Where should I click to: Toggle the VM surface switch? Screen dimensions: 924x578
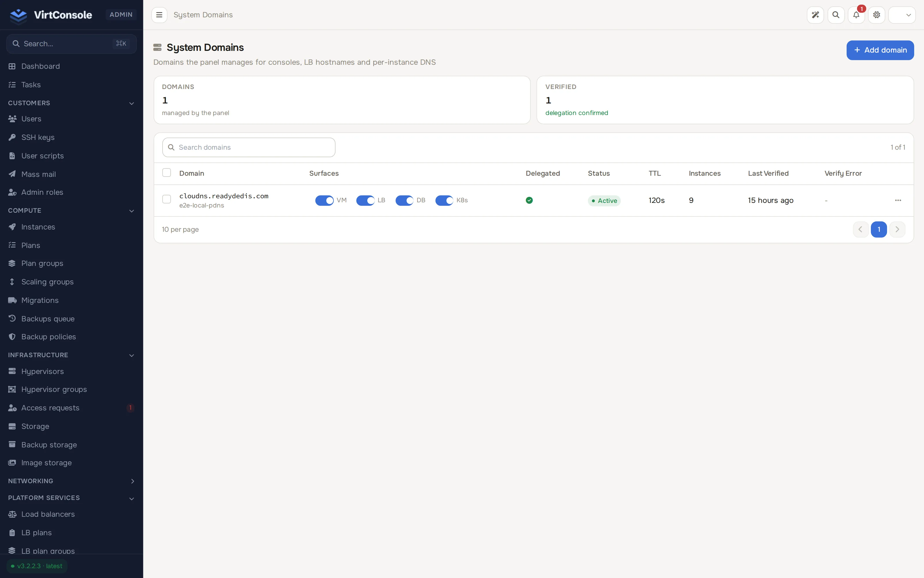pos(324,200)
